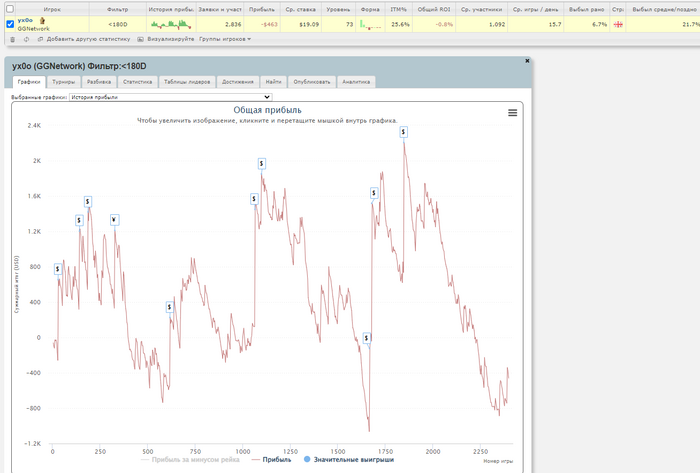The height and width of the screenshot is (473, 700).
Task: Click the $ marker near zero line at game 1650
Action: (367, 338)
